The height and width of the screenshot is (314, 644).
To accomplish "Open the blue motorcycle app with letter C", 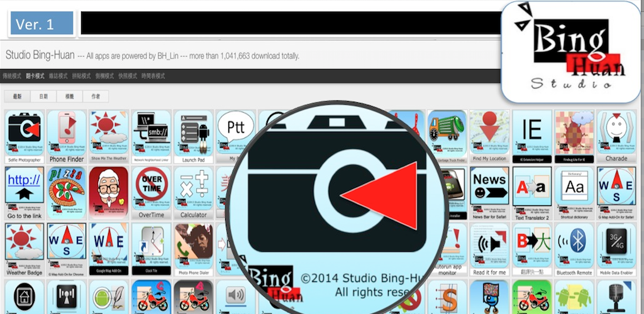I will 152,297.
